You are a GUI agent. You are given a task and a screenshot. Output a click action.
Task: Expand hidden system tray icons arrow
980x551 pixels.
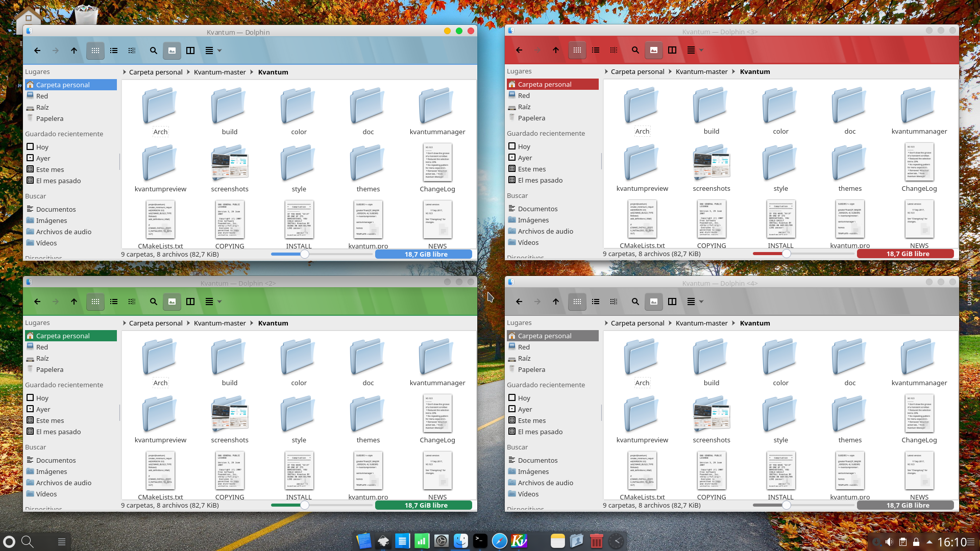pyautogui.click(x=929, y=542)
